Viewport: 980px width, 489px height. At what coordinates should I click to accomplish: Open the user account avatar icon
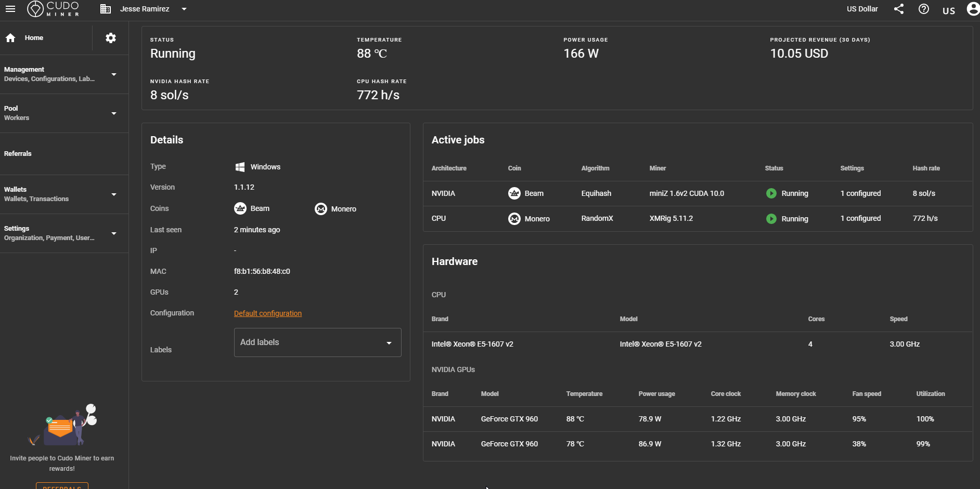(x=973, y=9)
